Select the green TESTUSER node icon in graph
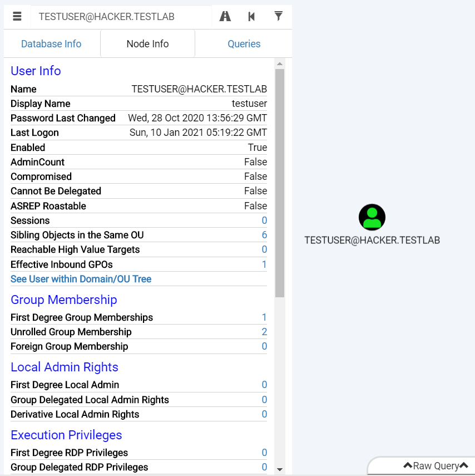The image size is (475, 476). click(x=372, y=217)
